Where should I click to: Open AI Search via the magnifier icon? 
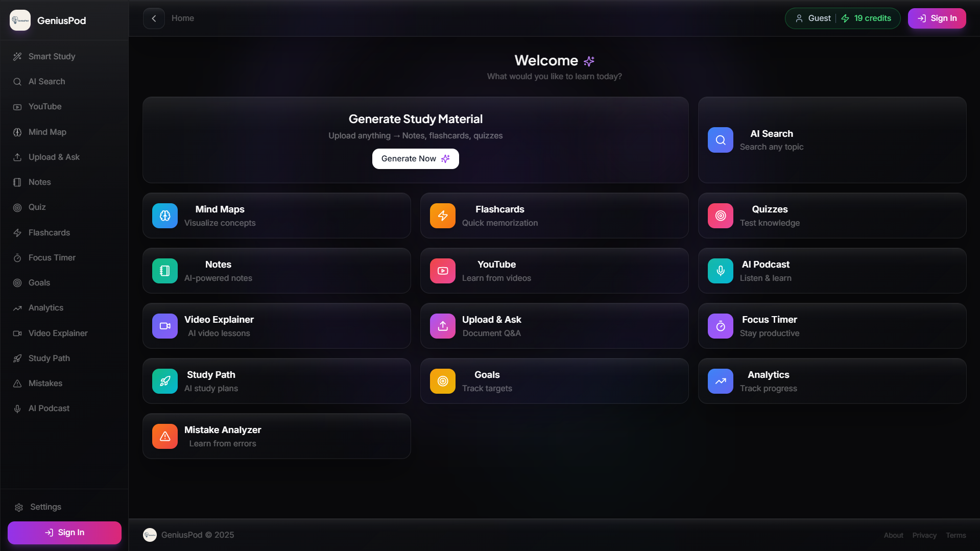click(720, 139)
